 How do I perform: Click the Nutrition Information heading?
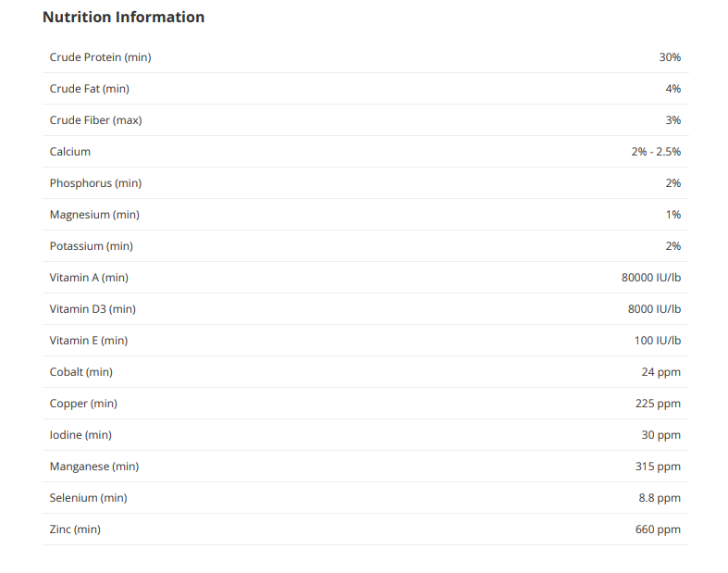click(124, 18)
